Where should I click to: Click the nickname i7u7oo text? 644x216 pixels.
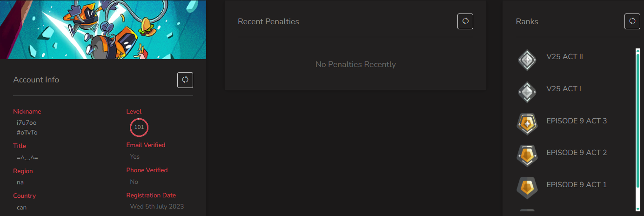point(27,123)
